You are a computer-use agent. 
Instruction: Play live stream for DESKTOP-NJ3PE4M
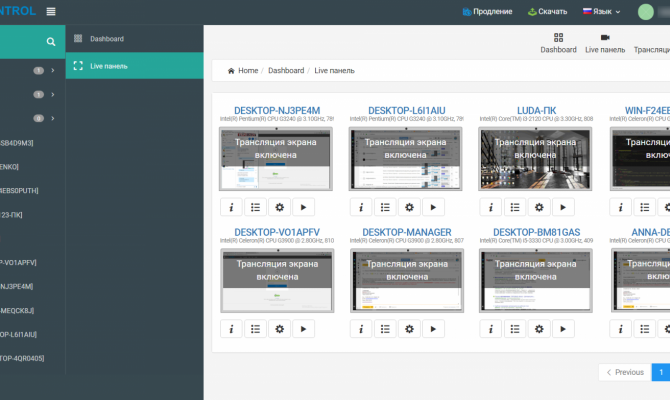[x=303, y=207]
